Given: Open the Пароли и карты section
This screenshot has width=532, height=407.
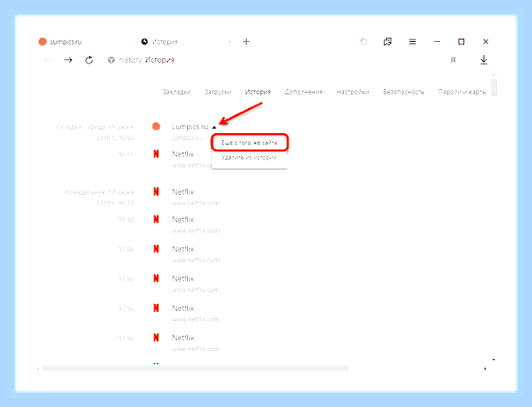Looking at the screenshot, I should (x=462, y=92).
